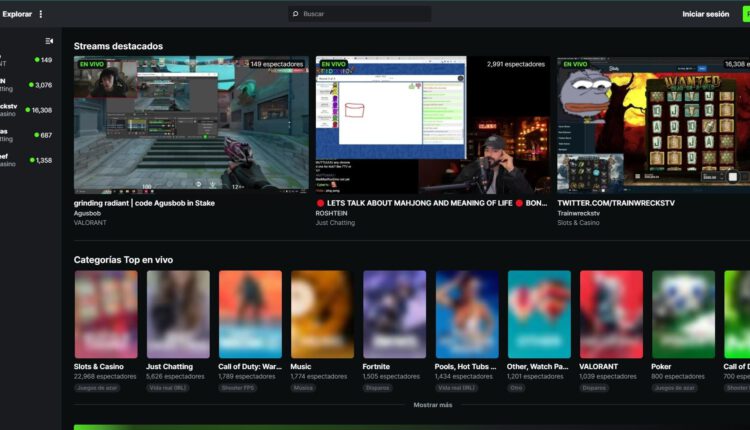Viewport: 750px width, 430px height.
Task: Select the Shooter FPS tag under Call of Duty
Action: 238,388
